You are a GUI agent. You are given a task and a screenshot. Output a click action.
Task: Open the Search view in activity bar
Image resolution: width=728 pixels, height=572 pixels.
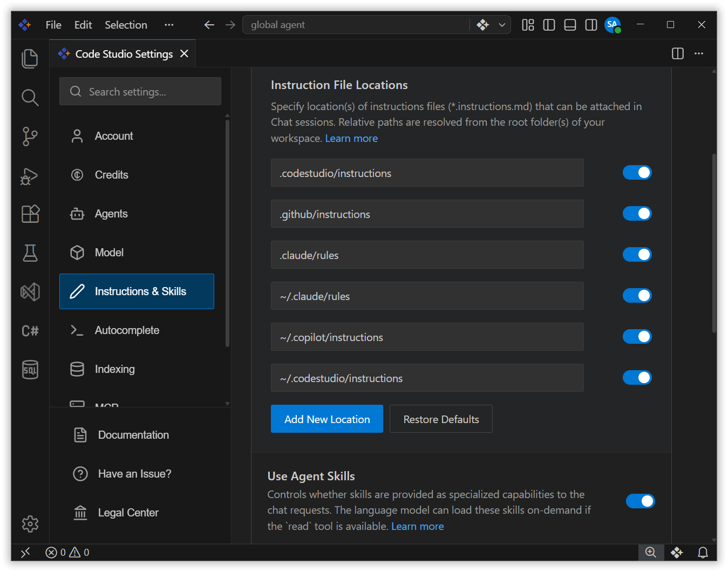(30, 98)
